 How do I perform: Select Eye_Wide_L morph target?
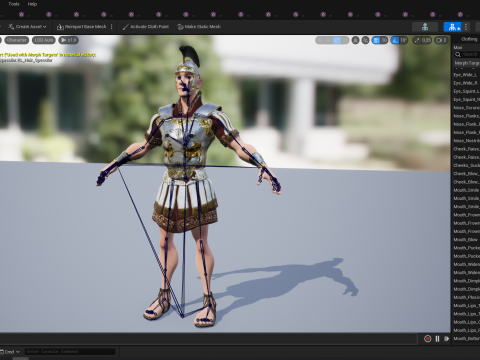[466, 75]
